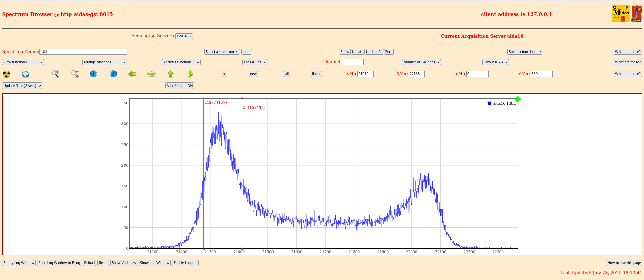This screenshot has height=280, width=644.
Task: Zoom in using the magnifier plus icon
Action: click(x=55, y=74)
